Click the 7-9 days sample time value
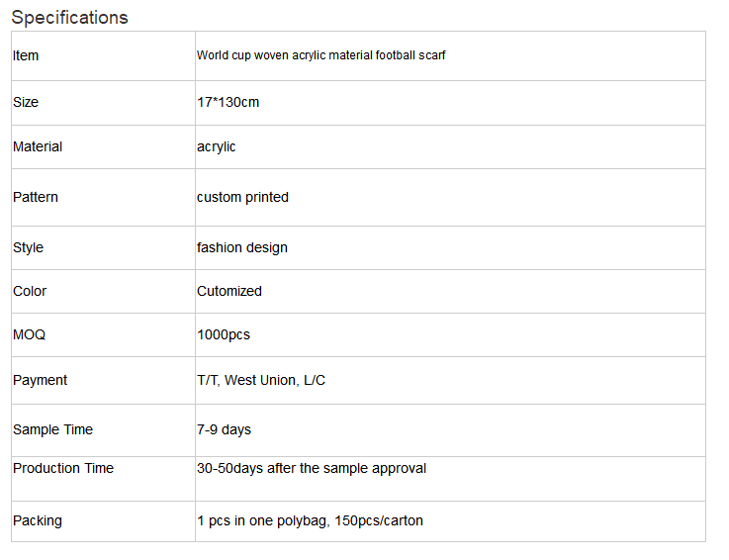This screenshot has height=560, width=729. (225, 429)
